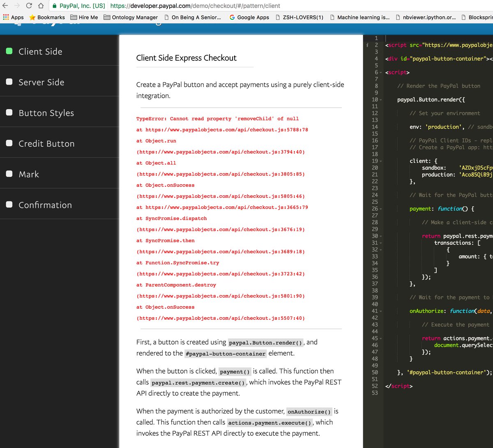Click the payment() inline code snippet

pyautogui.click(x=235, y=372)
